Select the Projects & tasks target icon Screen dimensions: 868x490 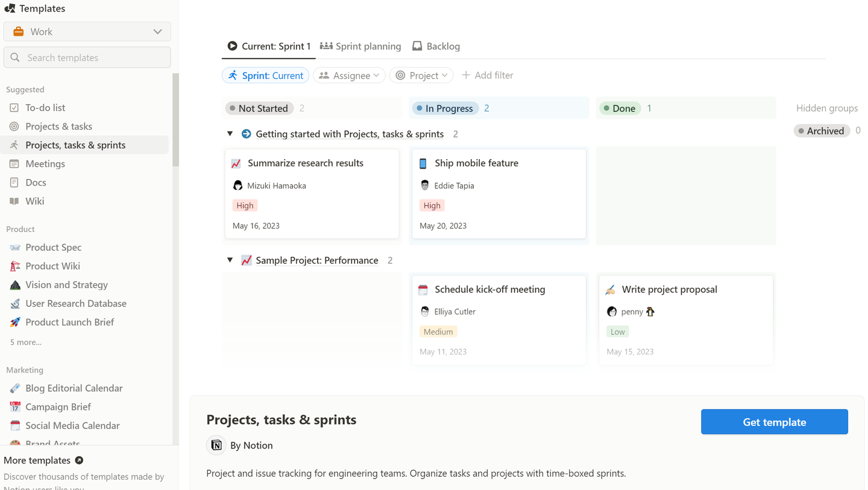(14, 127)
